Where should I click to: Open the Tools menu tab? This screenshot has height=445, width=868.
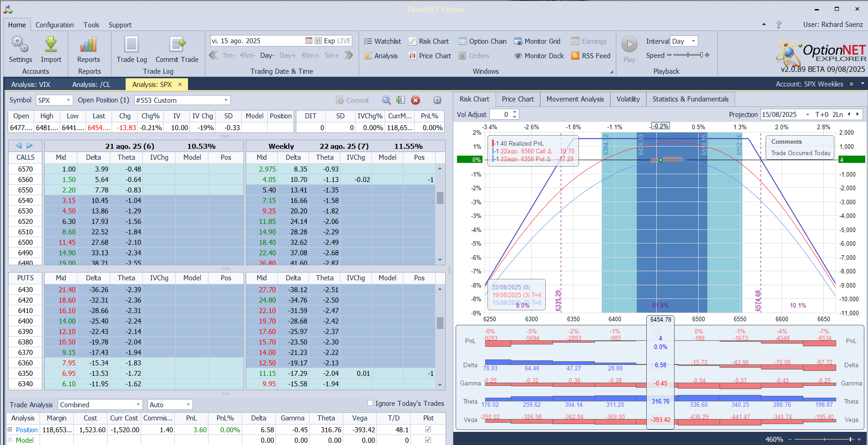click(91, 25)
